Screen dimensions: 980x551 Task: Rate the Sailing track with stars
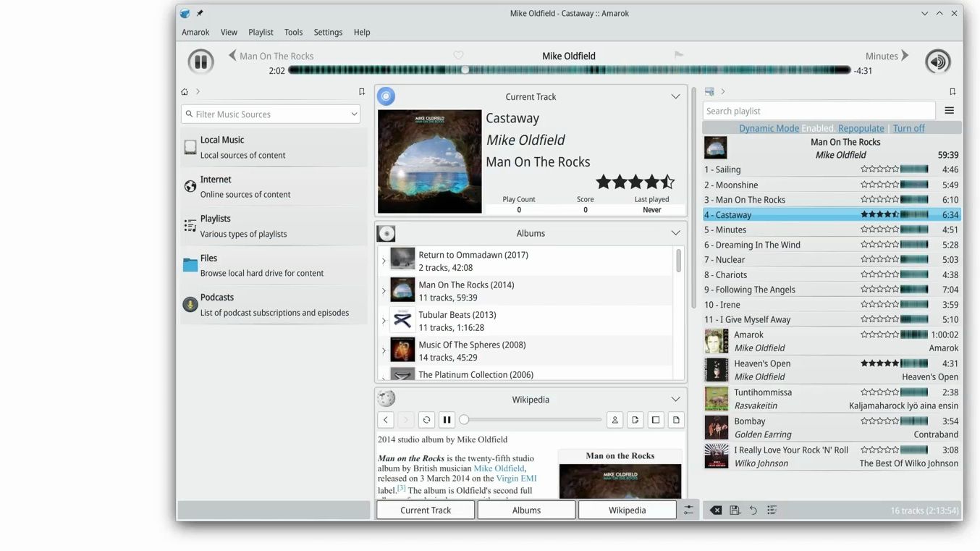[879, 169]
